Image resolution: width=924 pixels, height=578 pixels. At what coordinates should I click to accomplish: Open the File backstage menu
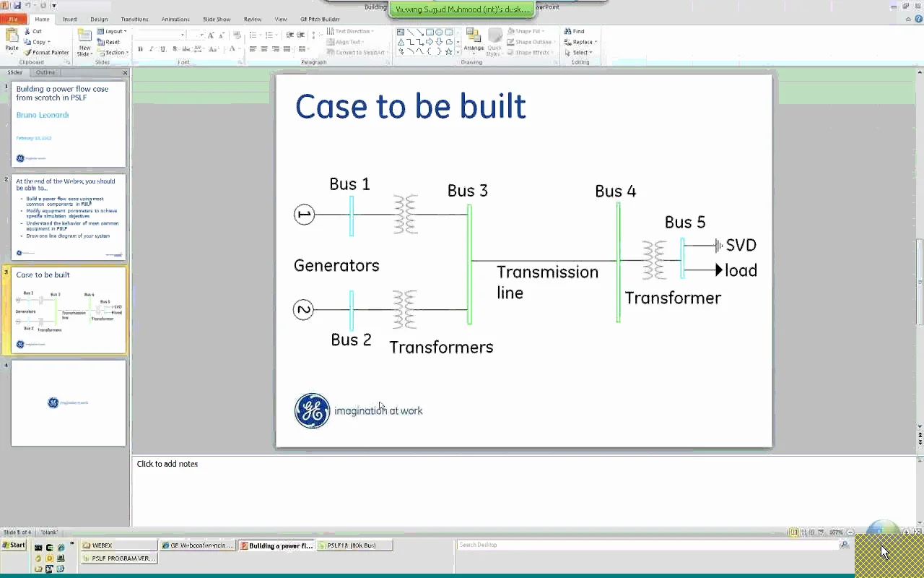click(x=14, y=20)
